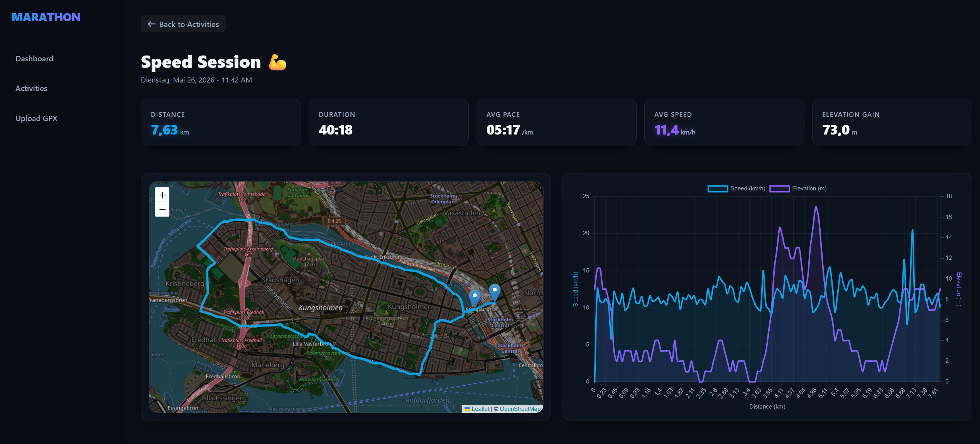Click the MARATHON logo
The width and height of the screenshot is (980, 444).
click(x=46, y=17)
